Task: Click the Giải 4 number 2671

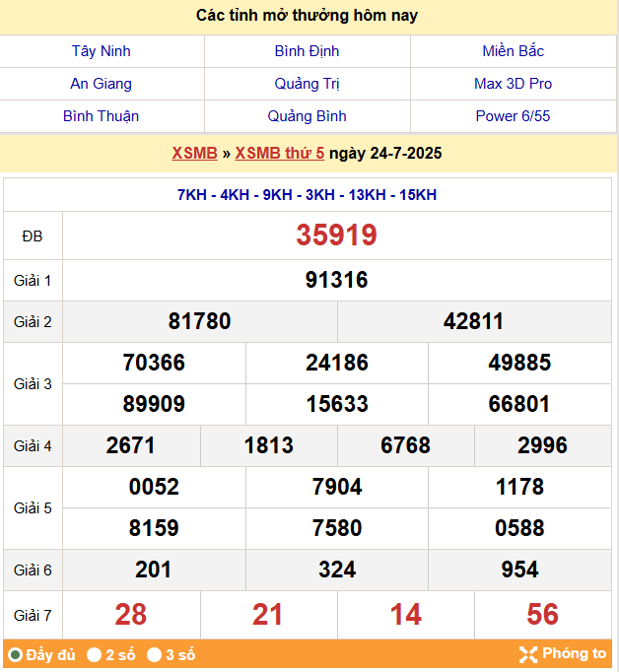Action: [x=130, y=445]
